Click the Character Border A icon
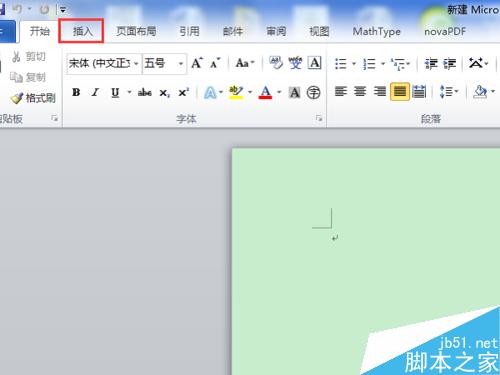 pos(314,63)
